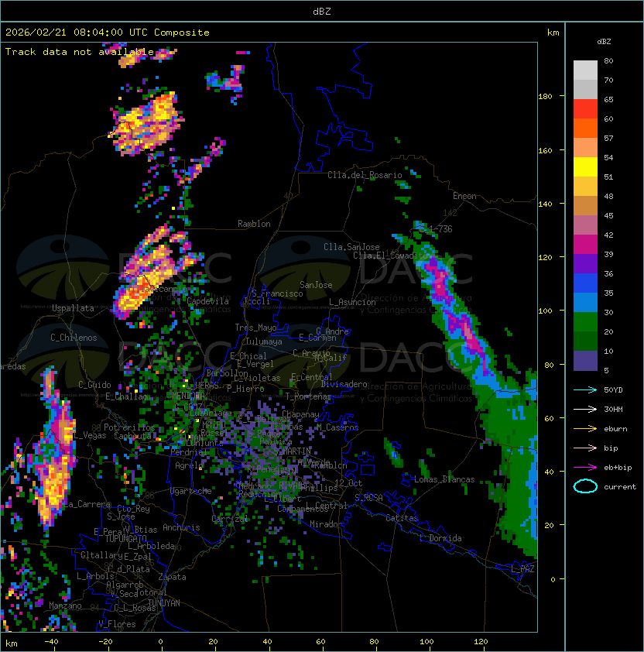
Task: Pick the red 60–65 dBZ swatch
Action: (585, 109)
